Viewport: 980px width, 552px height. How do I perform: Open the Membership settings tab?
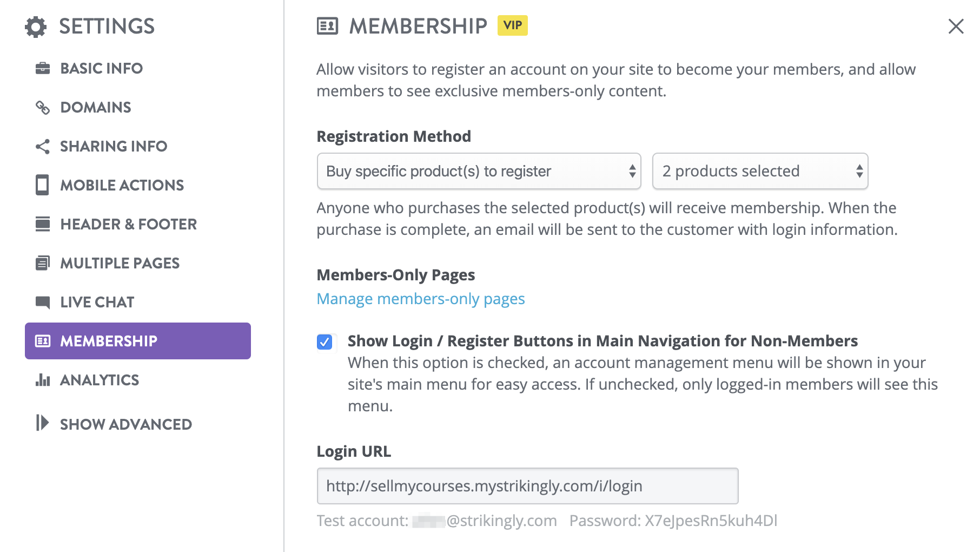[x=138, y=341]
